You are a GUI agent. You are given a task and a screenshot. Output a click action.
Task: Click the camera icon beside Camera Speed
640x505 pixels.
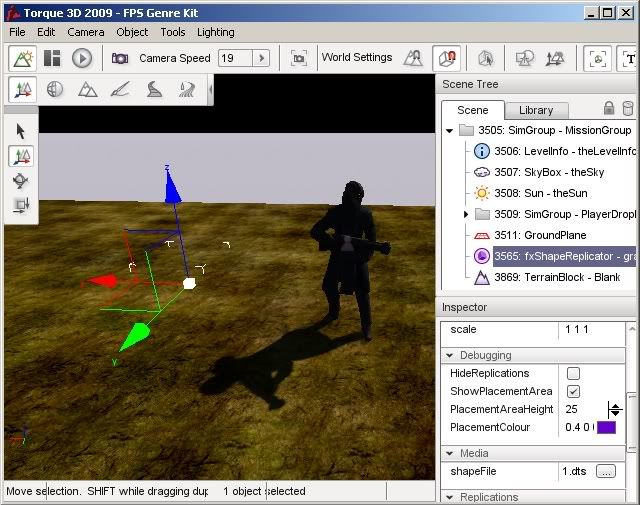coord(120,58)
